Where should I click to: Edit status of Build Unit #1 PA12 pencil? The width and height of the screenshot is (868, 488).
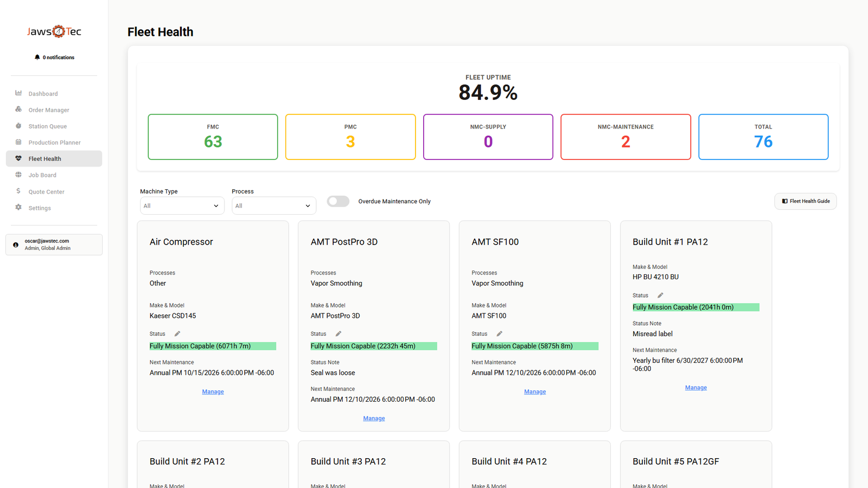coord(660,296)
